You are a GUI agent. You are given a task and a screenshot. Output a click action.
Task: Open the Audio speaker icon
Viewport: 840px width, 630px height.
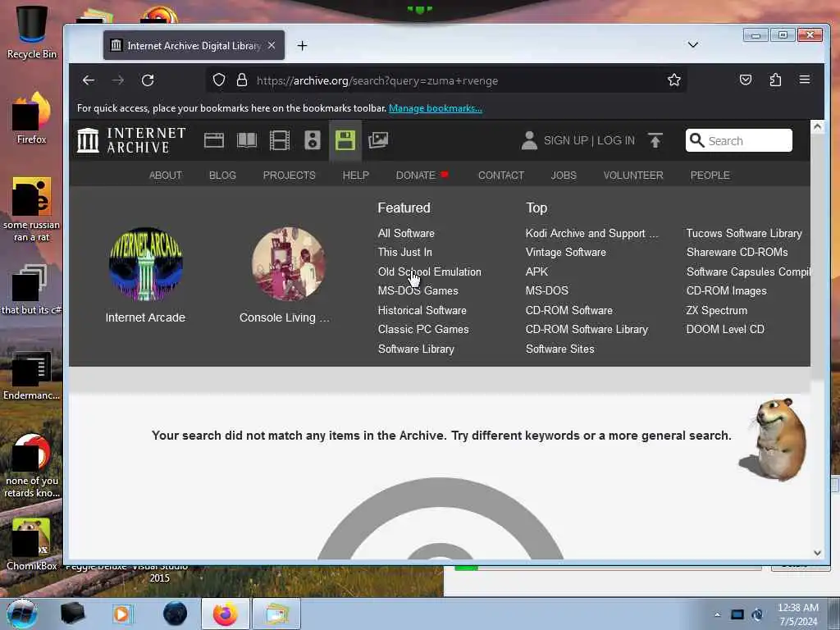click(x=313, y=140)
